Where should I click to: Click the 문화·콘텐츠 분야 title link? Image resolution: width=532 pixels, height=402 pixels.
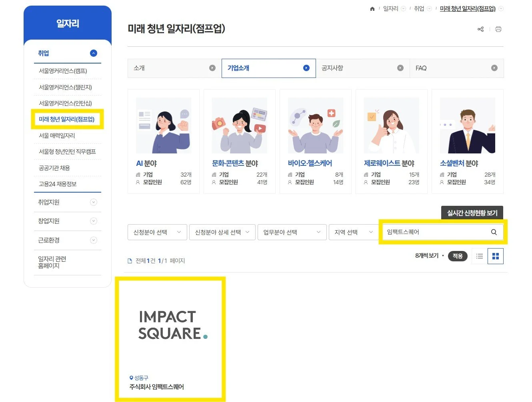pos(235,163)
